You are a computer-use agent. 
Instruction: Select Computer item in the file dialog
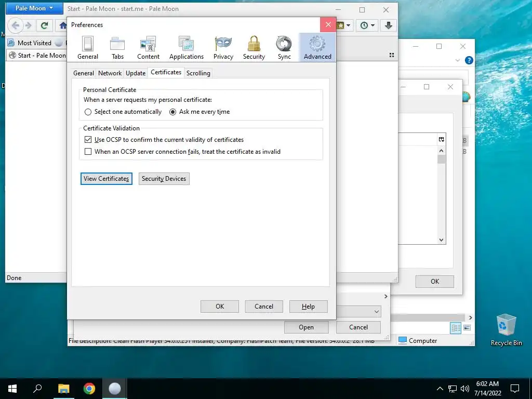(x=418, y=341)
